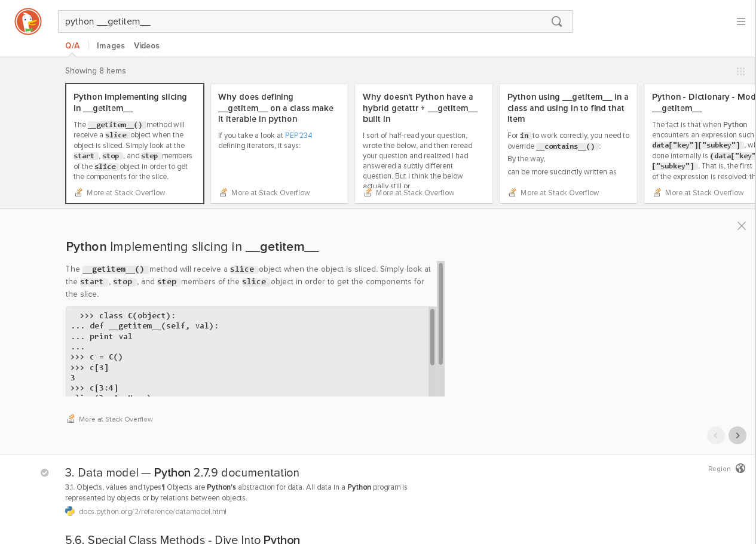Open the hamburger menu icon

point(741,21)
